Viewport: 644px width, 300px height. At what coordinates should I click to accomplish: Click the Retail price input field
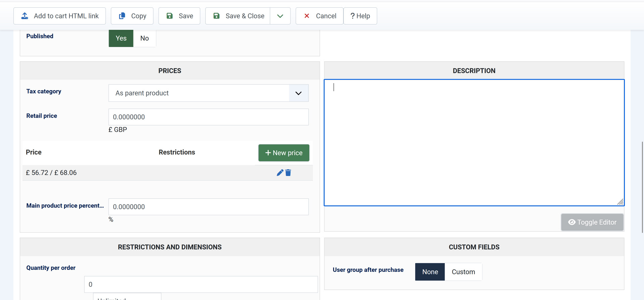208,117
